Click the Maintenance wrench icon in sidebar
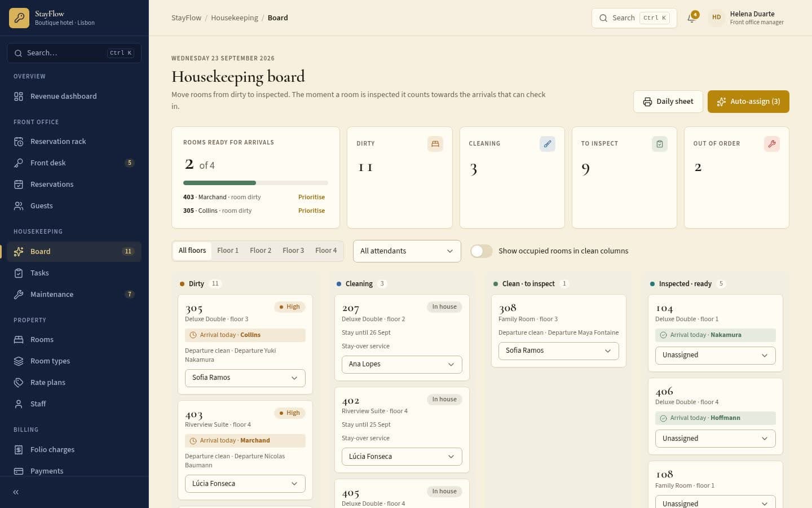The height and width of the screenshot is (508, 812). pyautogui.click(x=19, y=295)
